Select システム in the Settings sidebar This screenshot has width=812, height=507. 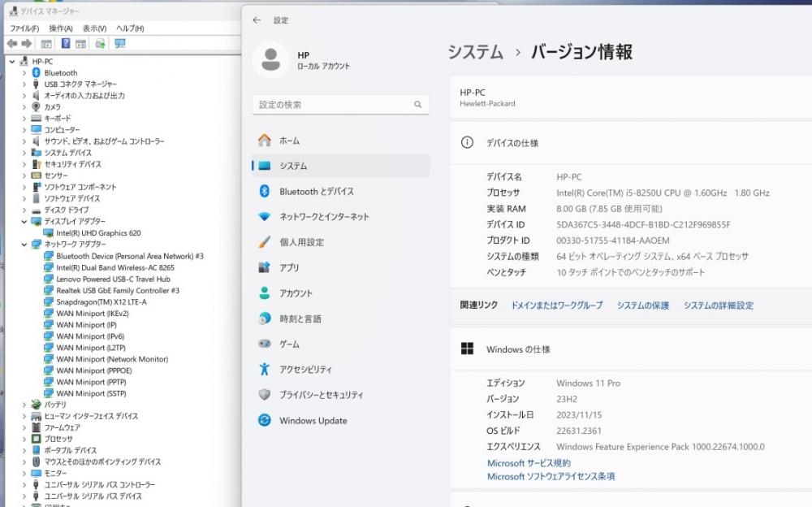click(x=341, y=166)
